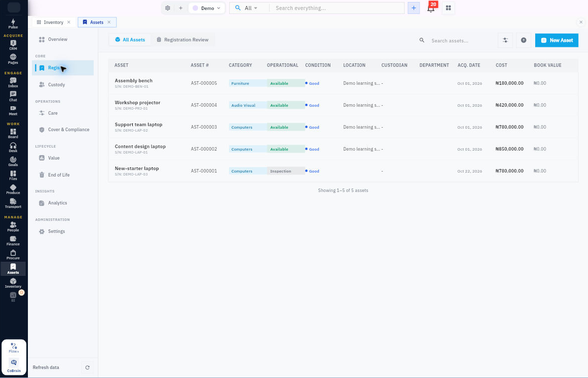The image size is (588, 378).
Task: Click the blue plus quick-add button
Action: pyautogui.click(x=414, y=8)
